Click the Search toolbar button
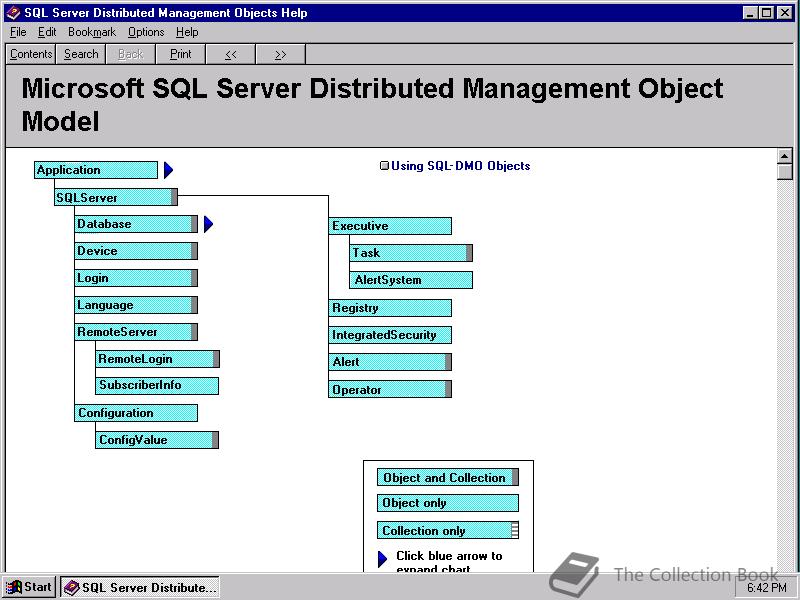The width and height of the screenshot is (800, 600). [81, 54]
